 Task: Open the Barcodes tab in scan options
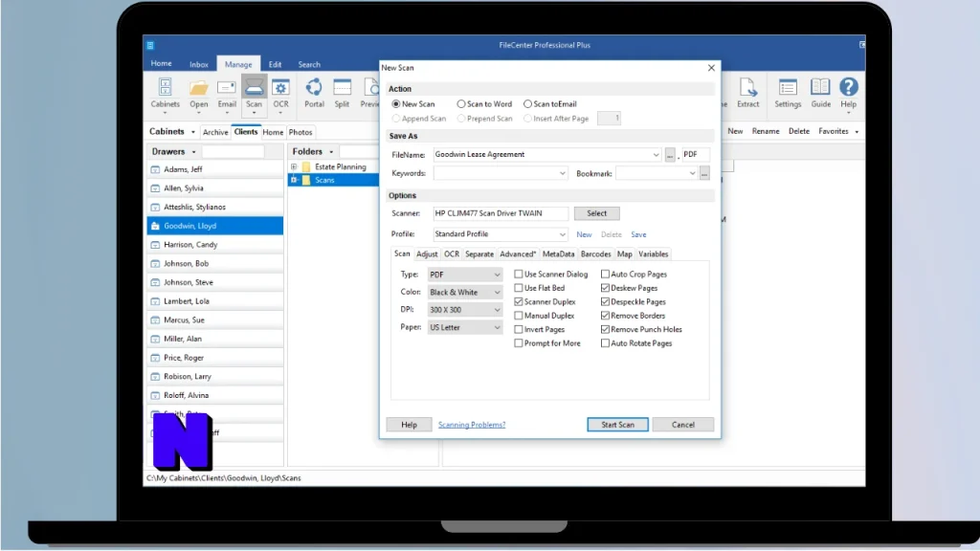595,254
